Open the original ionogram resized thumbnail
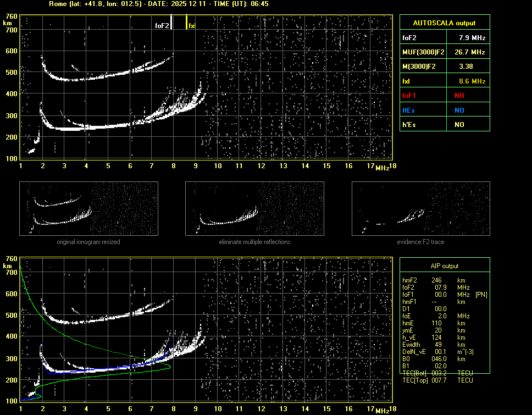Viewport: 532px width, 415px height. click(x=88, y=208)
